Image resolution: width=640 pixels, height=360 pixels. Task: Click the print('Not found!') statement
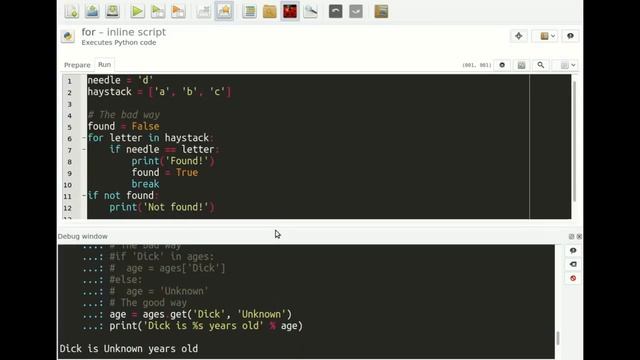tap(162, 207)
